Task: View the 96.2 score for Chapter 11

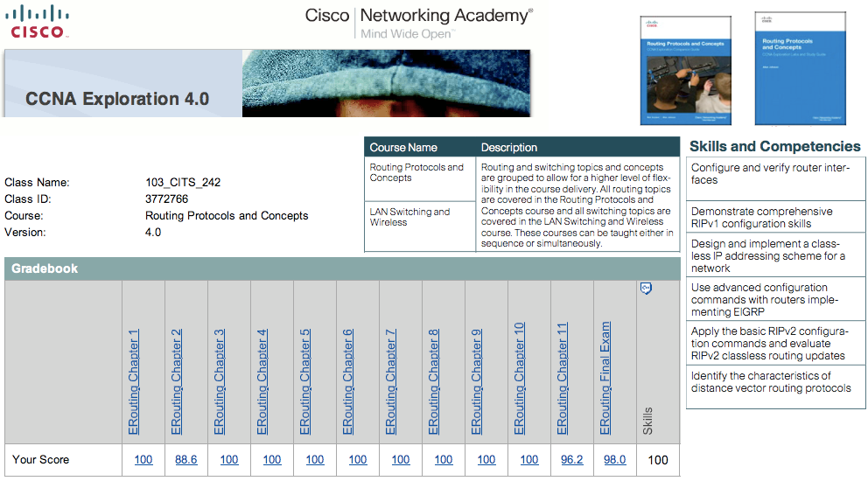Action: pos(572,459)
